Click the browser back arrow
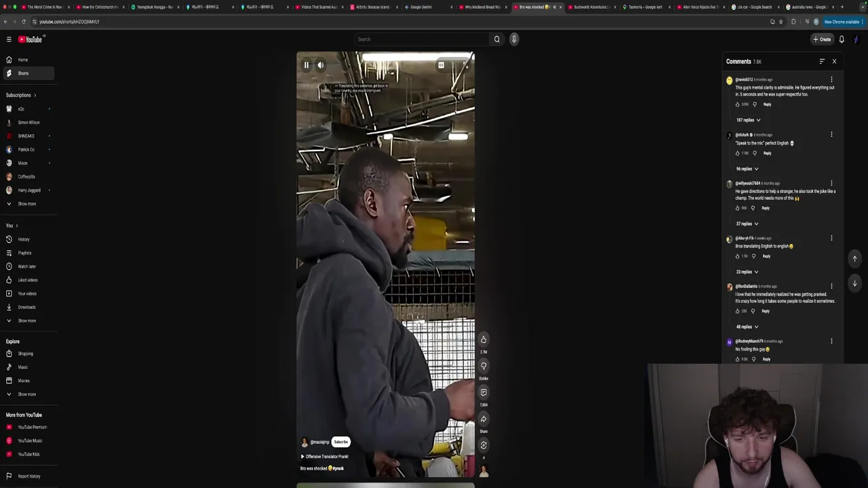 (5, 22)
